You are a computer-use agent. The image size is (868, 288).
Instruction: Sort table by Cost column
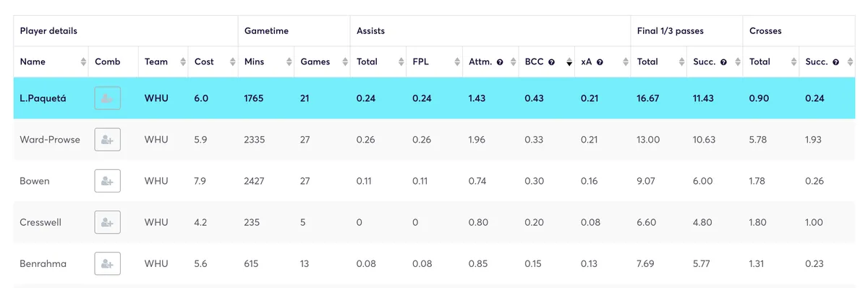[x=233, y=62]
